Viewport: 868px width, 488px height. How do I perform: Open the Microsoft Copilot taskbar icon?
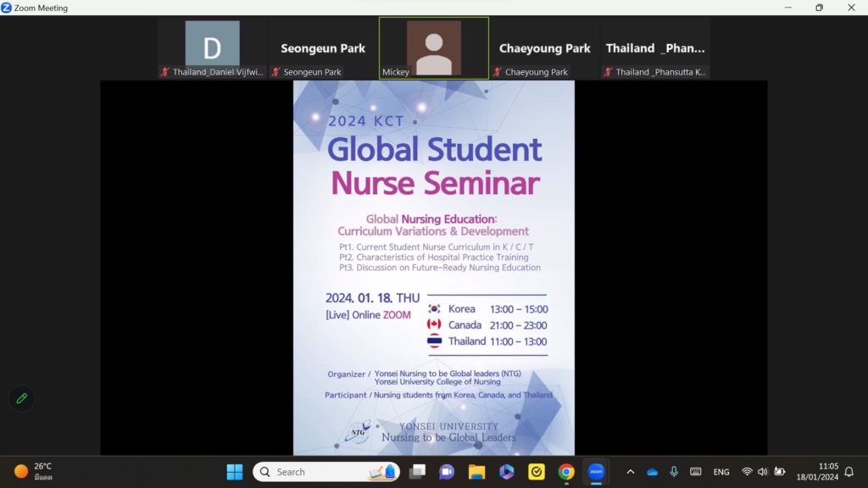pyautogui.click(x=507, y=472)
